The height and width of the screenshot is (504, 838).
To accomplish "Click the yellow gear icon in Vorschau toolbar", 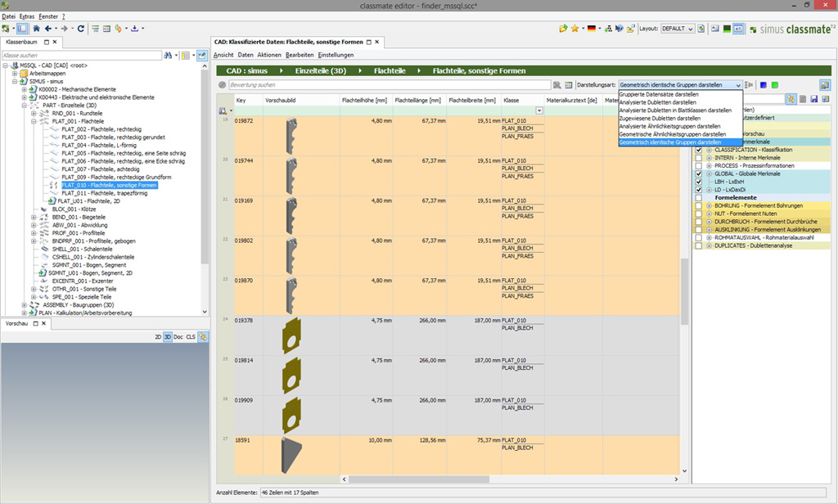I will pos(203,337).
